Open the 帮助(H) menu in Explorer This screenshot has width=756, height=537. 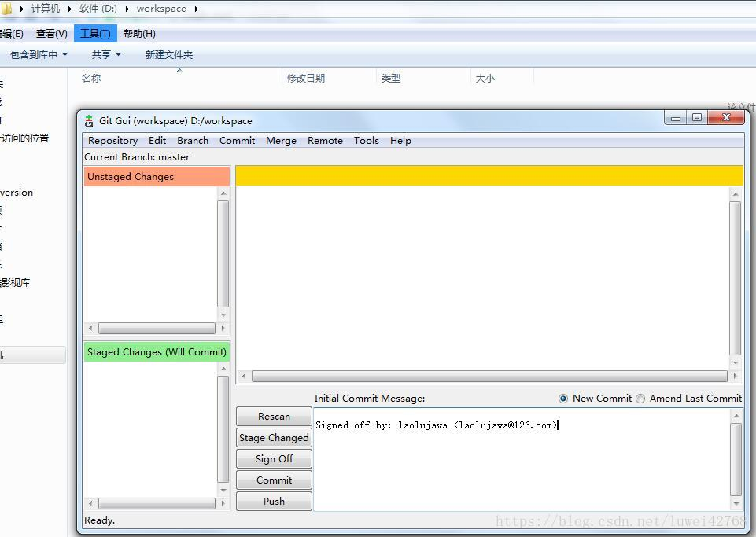[x=139, y=33]
